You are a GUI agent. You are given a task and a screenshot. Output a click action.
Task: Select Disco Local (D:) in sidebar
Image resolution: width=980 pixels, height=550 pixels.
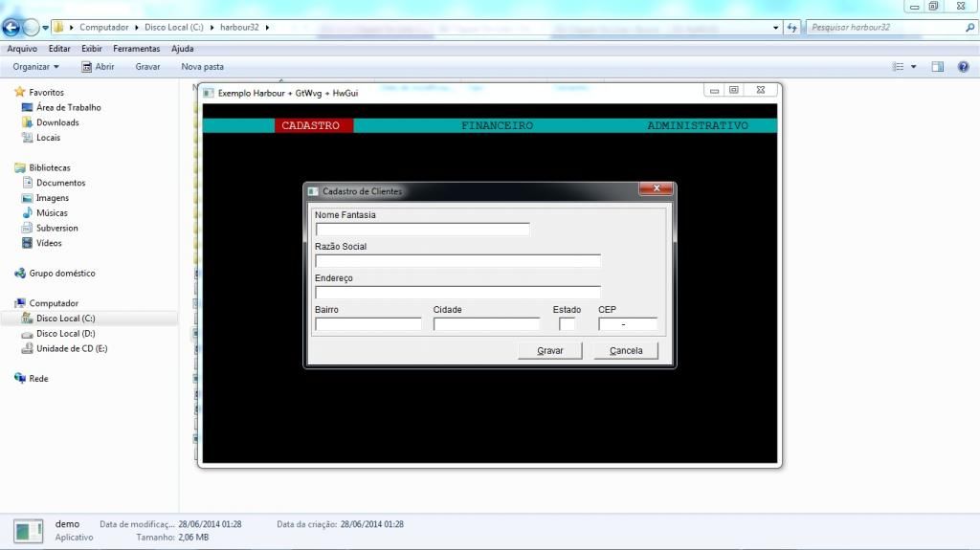65,334
